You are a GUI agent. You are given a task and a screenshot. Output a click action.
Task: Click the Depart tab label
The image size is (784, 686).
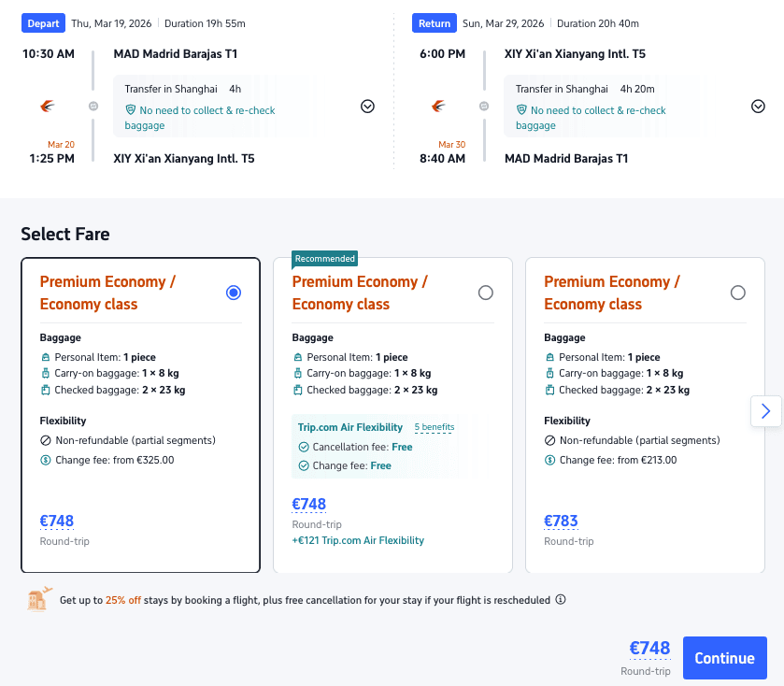pos(42,23)
